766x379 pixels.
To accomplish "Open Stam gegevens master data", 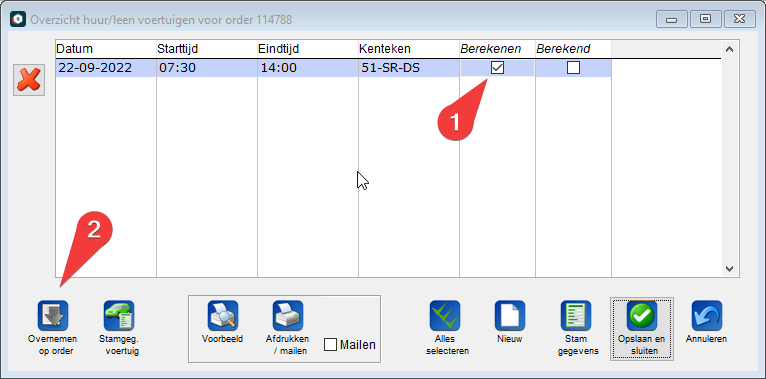I will tap(575, 316).
